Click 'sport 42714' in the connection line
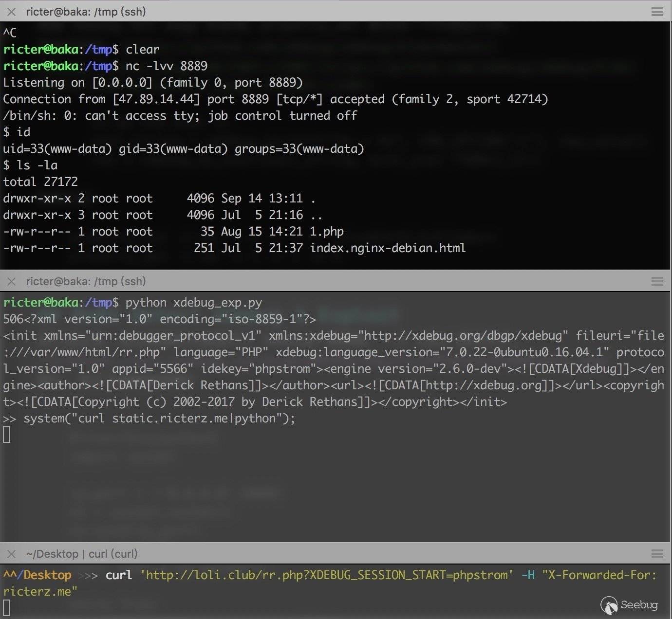The image size is (672, 619). tap(504, 99)
